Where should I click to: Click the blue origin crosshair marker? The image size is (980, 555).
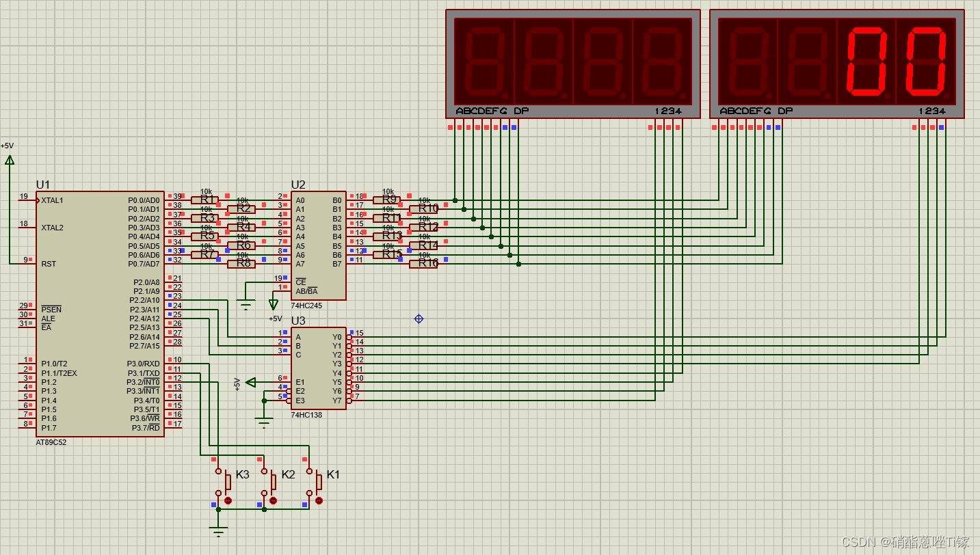[419, 319]
